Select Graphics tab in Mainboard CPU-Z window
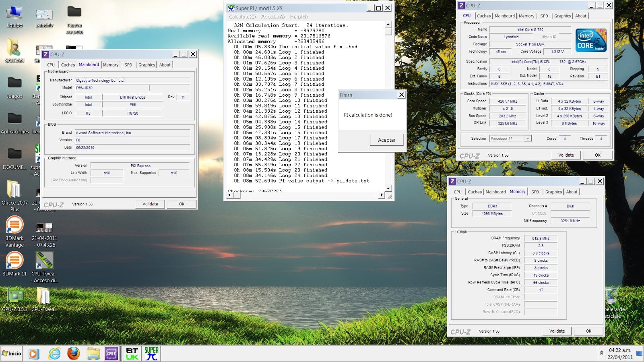644x362 pixels. click(147, 65)
